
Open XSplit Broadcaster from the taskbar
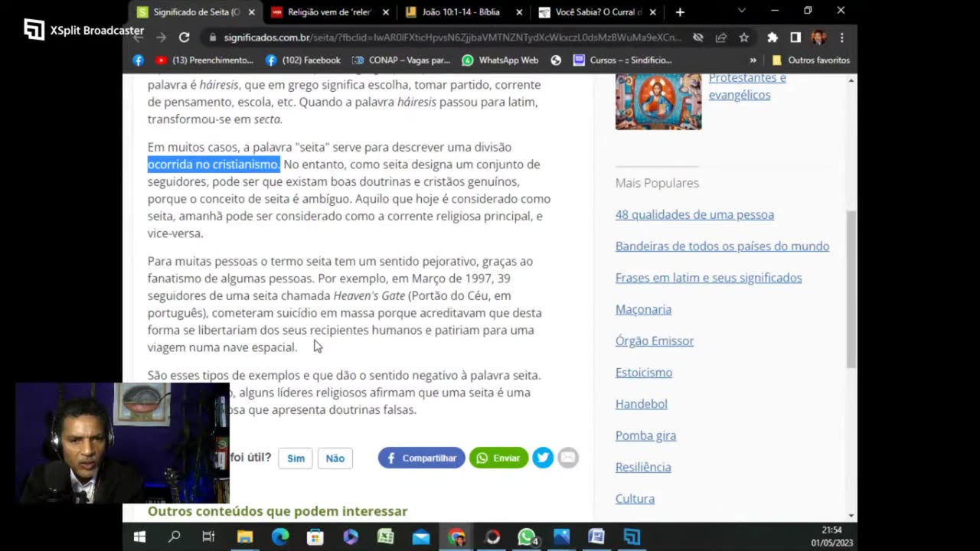(632, 536)
